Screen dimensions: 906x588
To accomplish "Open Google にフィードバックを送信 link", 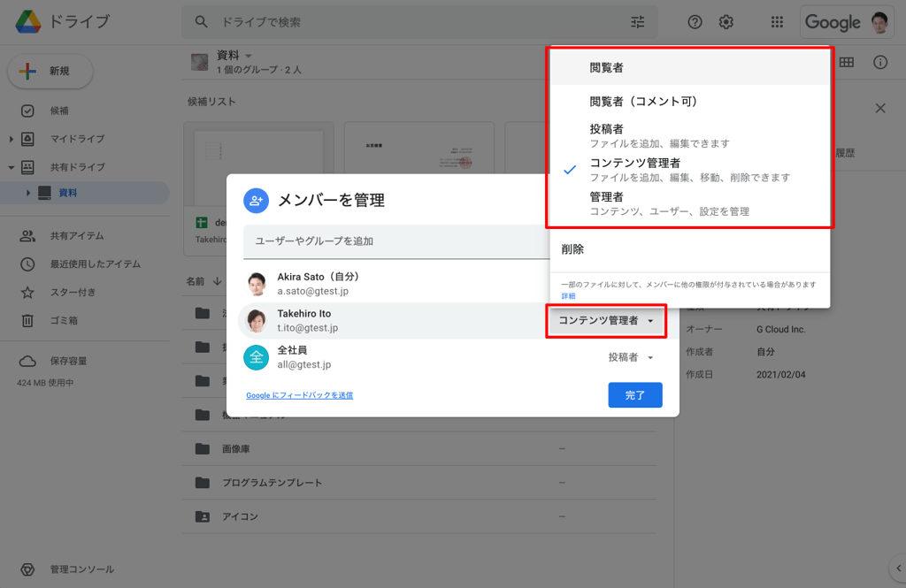I will tap(299, 395).
